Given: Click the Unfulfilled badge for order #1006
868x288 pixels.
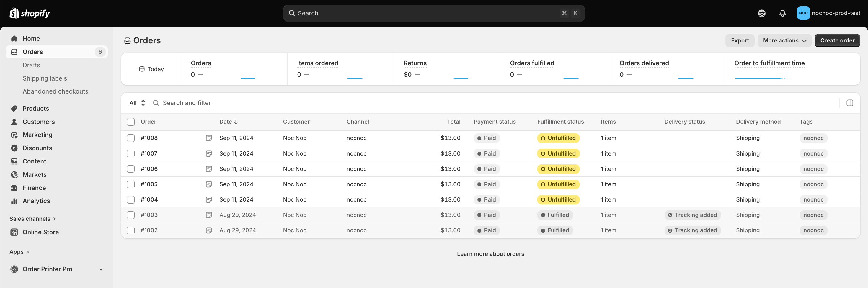Looking at the screenshot, I should (558, 169).
